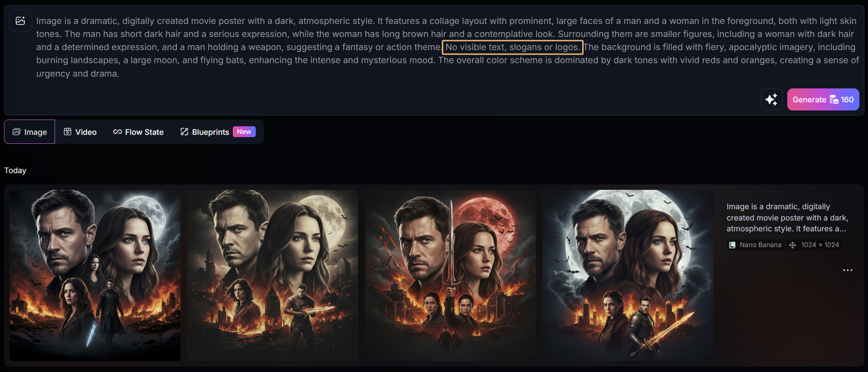The height and width of the screenshot is (372, 868).
Task: Open the Flow State tab
Action: click(x=138, y=132)
